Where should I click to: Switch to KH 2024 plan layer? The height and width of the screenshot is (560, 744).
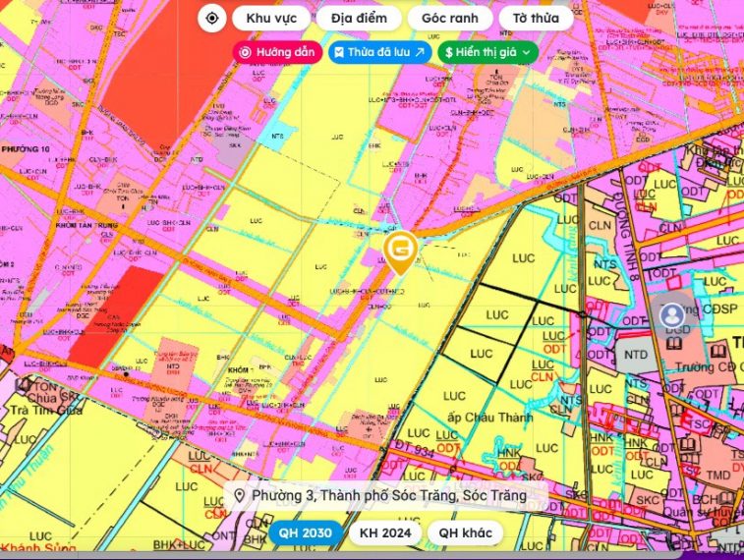(x=384, y=533)
